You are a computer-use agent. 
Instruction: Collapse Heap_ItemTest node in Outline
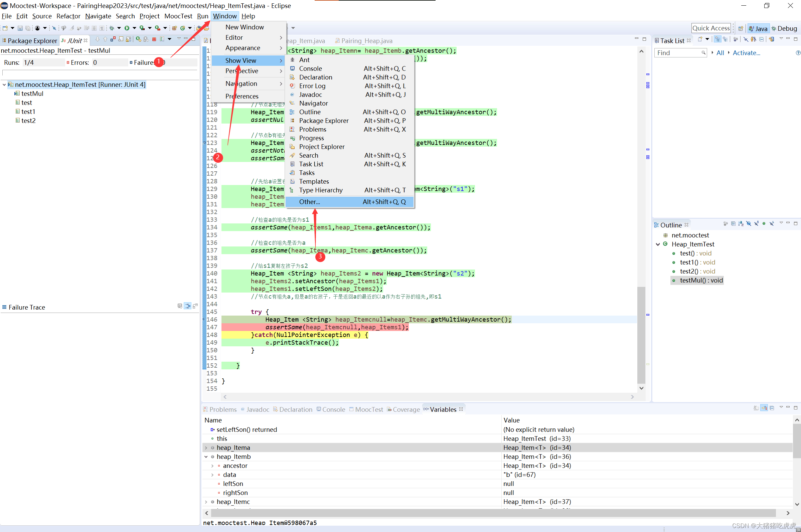[657, 244]
